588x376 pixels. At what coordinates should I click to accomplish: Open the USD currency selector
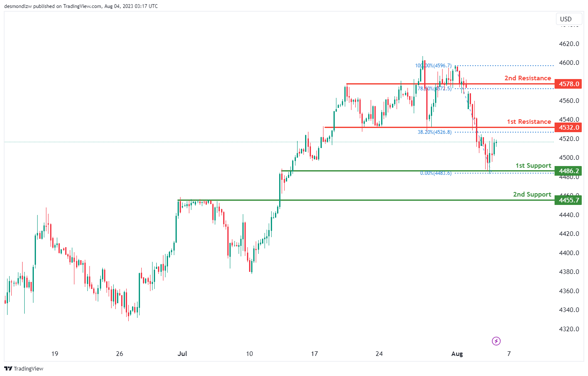565,19
